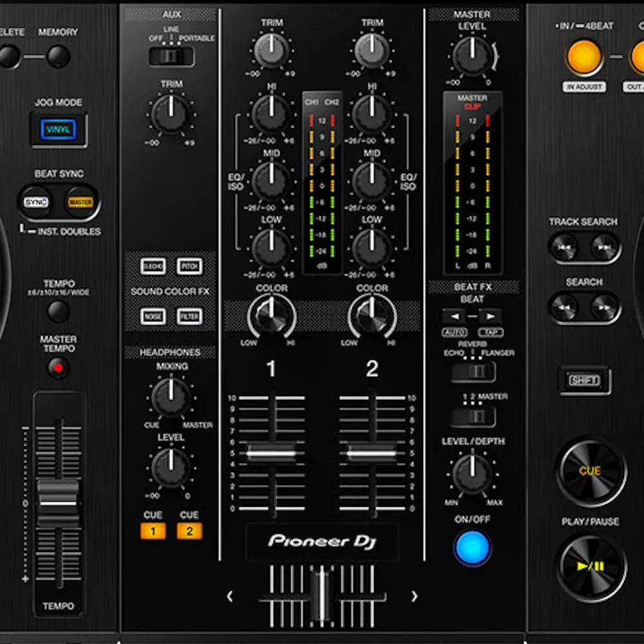
Task: Click the left deck TEMPO slider handle
Action: coord(58,504)
